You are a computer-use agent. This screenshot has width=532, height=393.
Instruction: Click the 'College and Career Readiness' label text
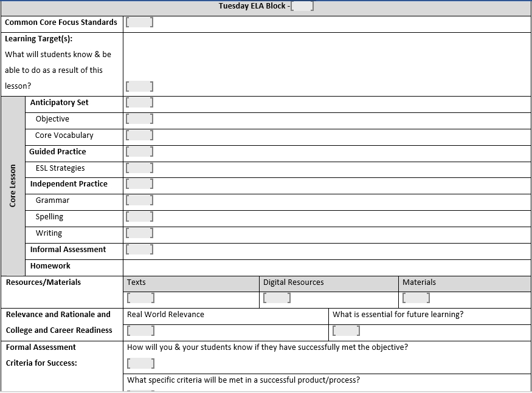click(x=59, y=330)
